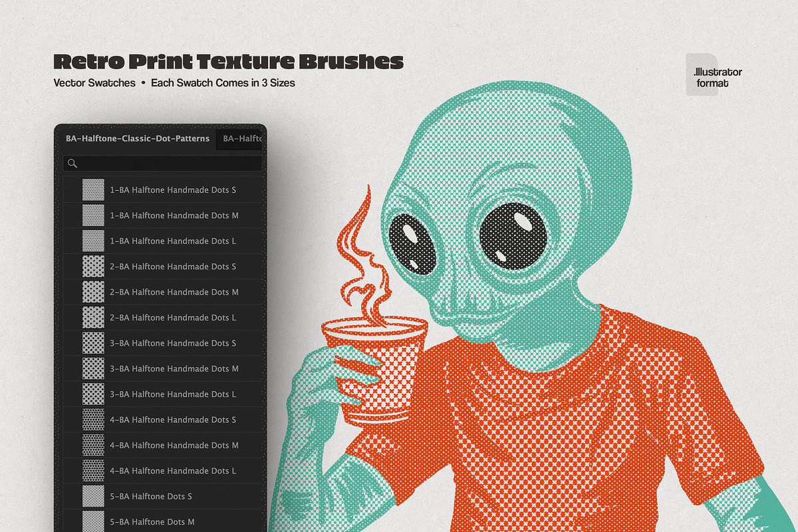
Task: Pick the 2-BA Halftone Handmade Dots S swatch thumbnail
Action: pyautogui.click(x=93, y=267)
